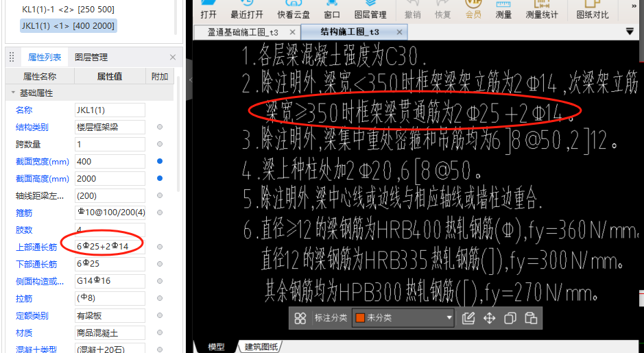Toggle 附加 circle for 结构类别
This screenshot has height=353, width=644.
click(160, 127)
